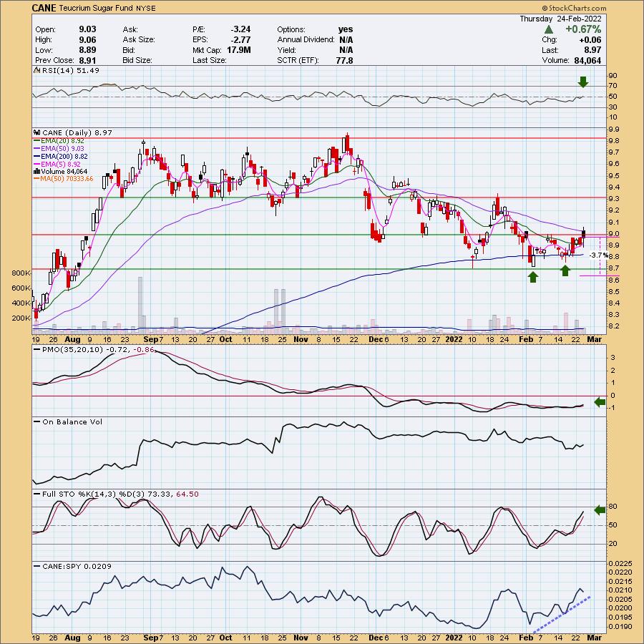Click the EMA(5) 8.92 legend entry

pos(60,164)
